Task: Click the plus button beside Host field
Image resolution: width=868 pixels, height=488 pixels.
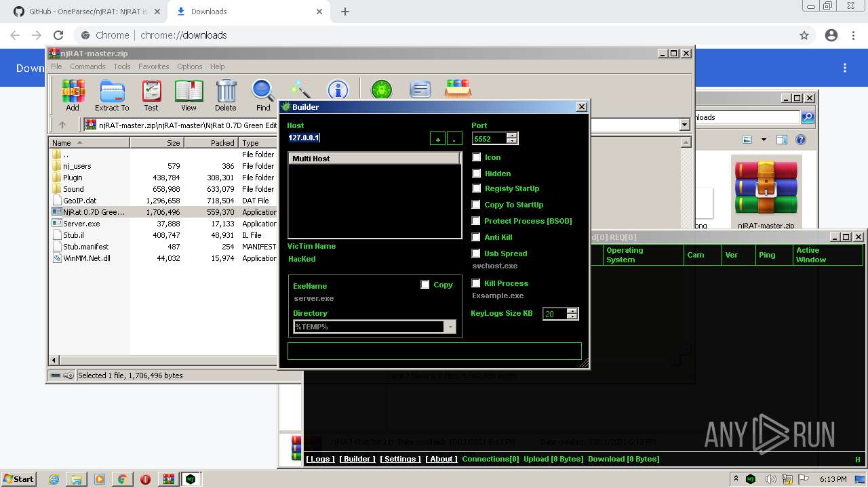Action: point(438,139)
